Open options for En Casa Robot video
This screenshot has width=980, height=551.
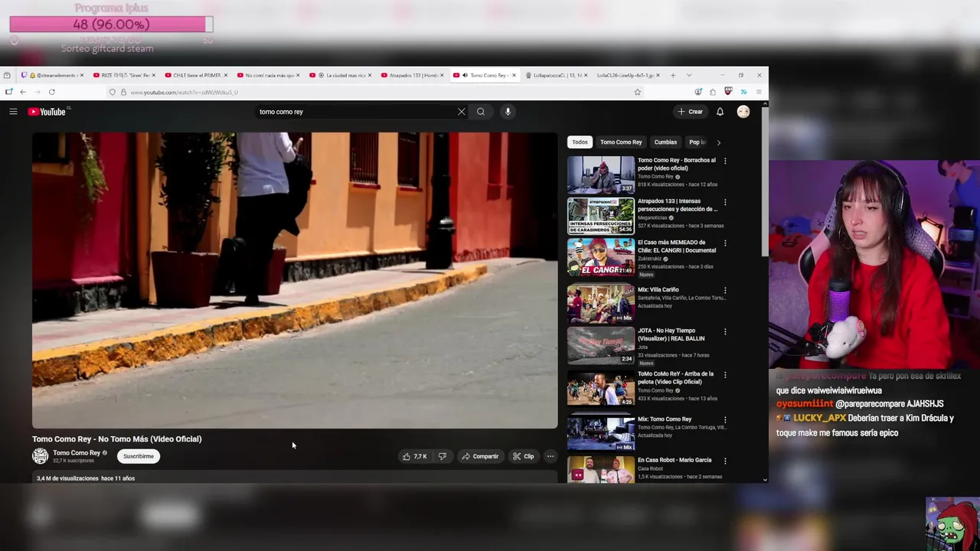coord(725,461)
